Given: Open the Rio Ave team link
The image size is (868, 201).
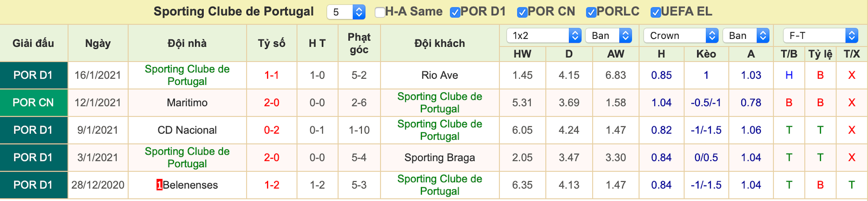Looking at the screenshot, I should (440, 75).
